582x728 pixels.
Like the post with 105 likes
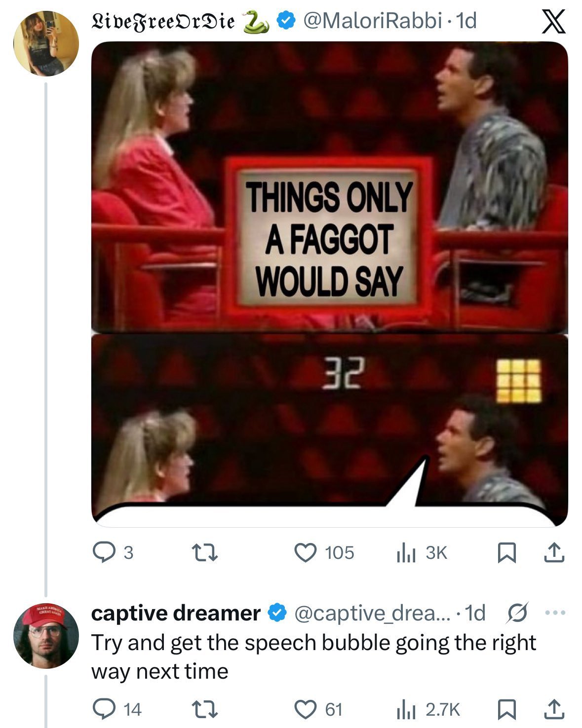point(306,552)
